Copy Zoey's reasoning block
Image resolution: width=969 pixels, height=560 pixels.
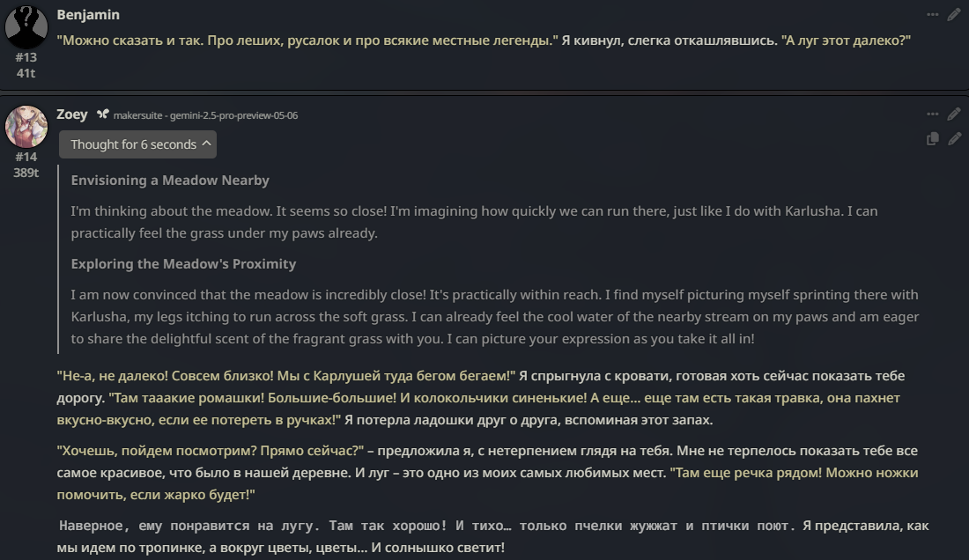click(x=933, y=139)
